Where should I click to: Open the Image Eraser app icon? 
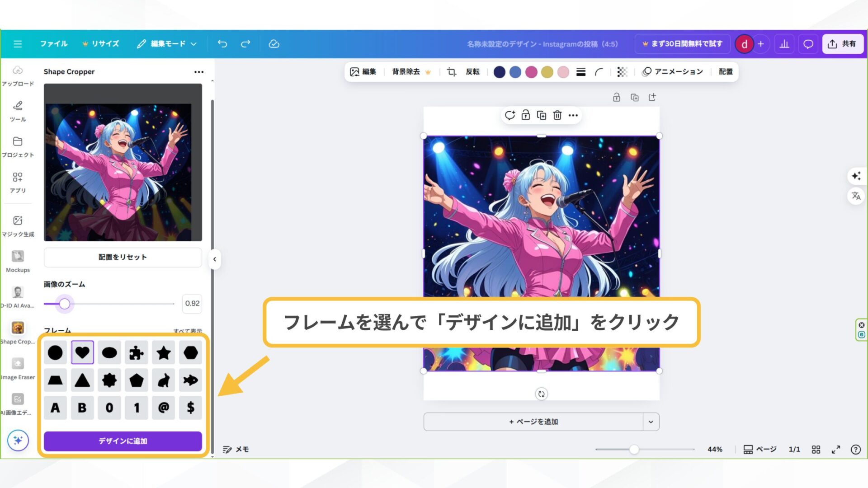click(18, 366)
